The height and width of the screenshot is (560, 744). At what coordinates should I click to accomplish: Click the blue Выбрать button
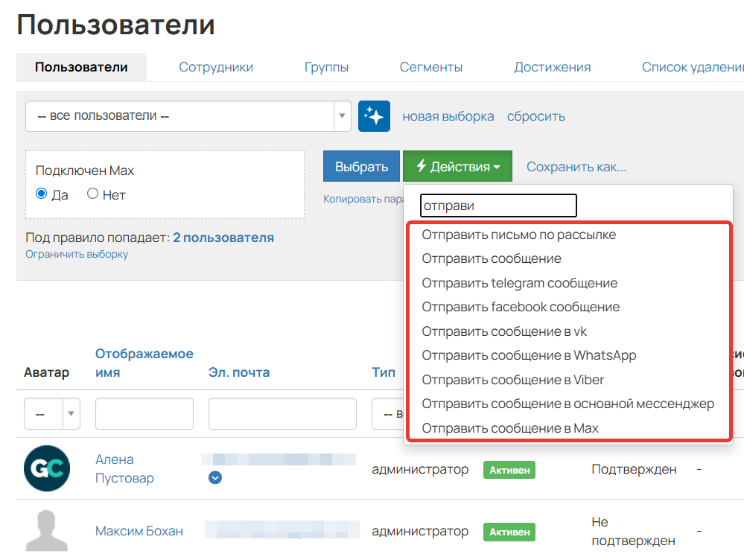[361, 165]
